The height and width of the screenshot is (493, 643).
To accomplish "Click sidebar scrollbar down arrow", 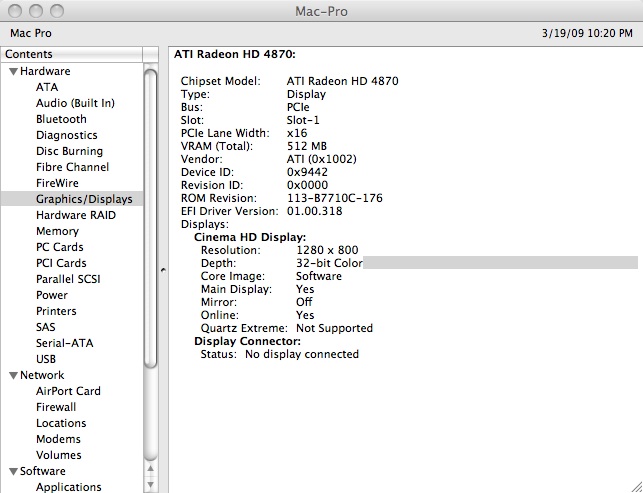I will click(150, 485).
